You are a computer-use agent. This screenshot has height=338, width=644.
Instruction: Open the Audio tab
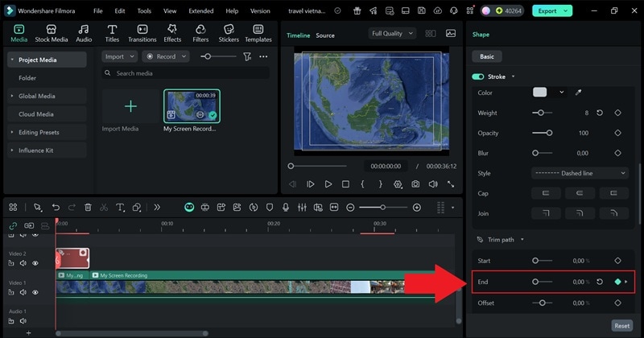click(x=84, y=33)
